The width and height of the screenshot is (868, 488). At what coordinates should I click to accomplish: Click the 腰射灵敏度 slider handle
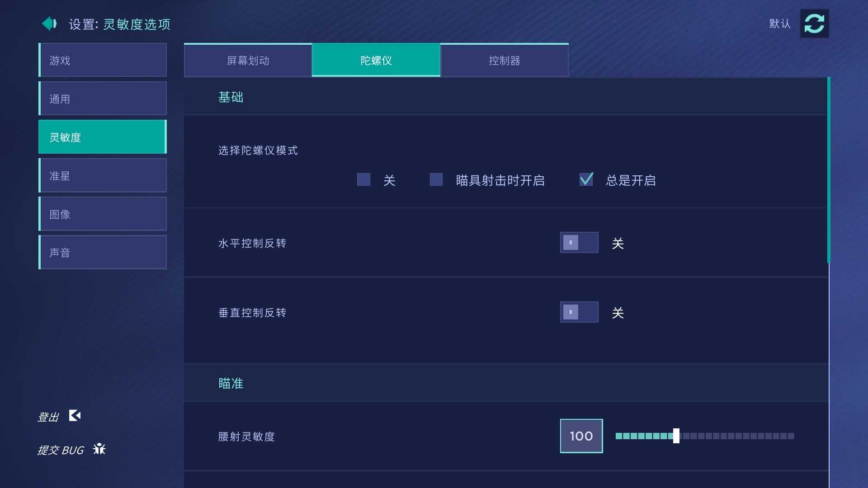click(x=676, y=436)
